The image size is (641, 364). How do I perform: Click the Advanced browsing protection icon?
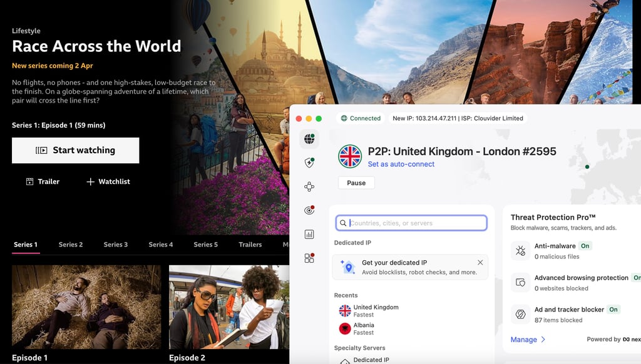coord(520,282)
